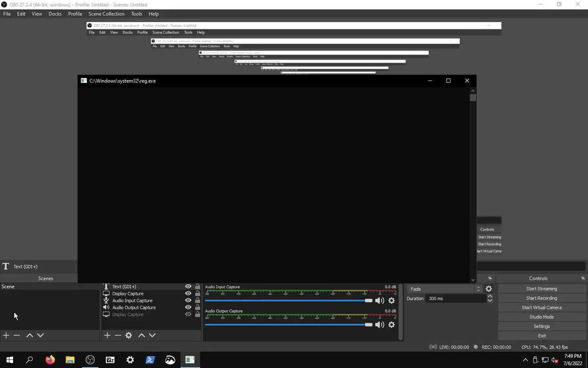
Task: Click Start Streaming button
Action: [x=542, y=289]
